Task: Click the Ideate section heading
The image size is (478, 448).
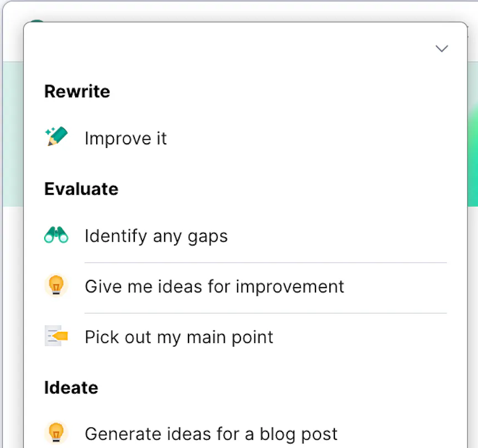Action: tap(71, 388)
